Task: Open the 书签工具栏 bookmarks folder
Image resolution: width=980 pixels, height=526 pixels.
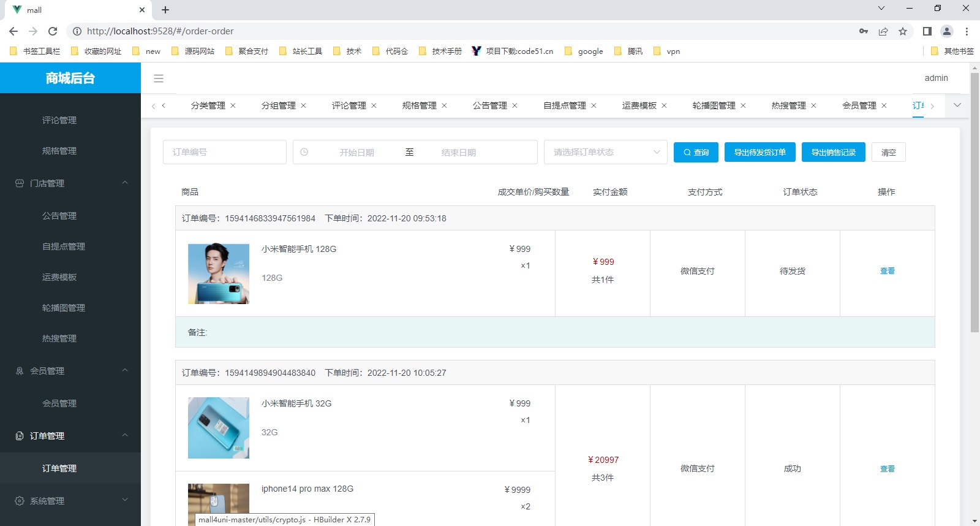Action: [x=35, y=51]
